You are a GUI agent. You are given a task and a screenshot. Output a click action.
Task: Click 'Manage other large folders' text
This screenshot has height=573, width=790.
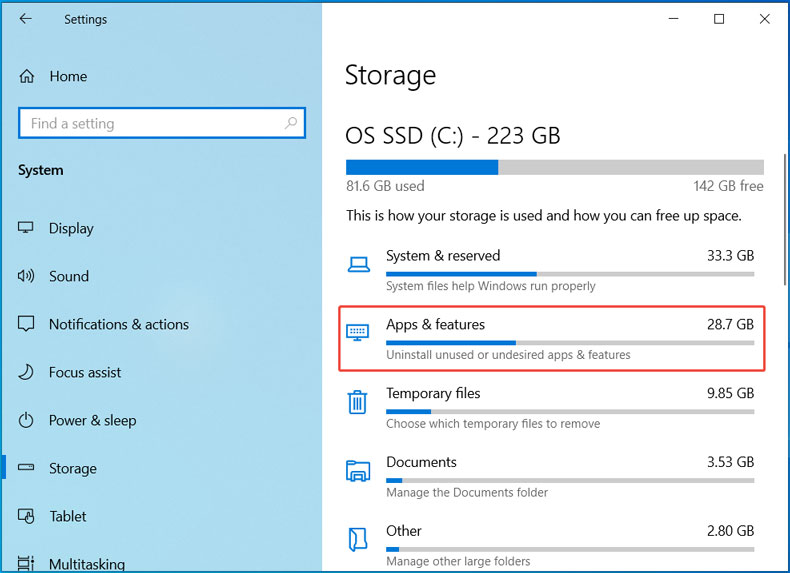458,561
